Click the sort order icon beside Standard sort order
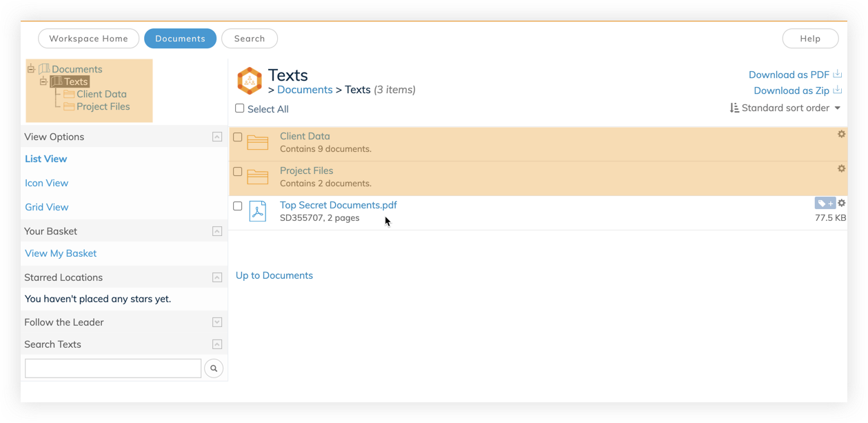This screenshot has height=423, width=868. point(734,108)
